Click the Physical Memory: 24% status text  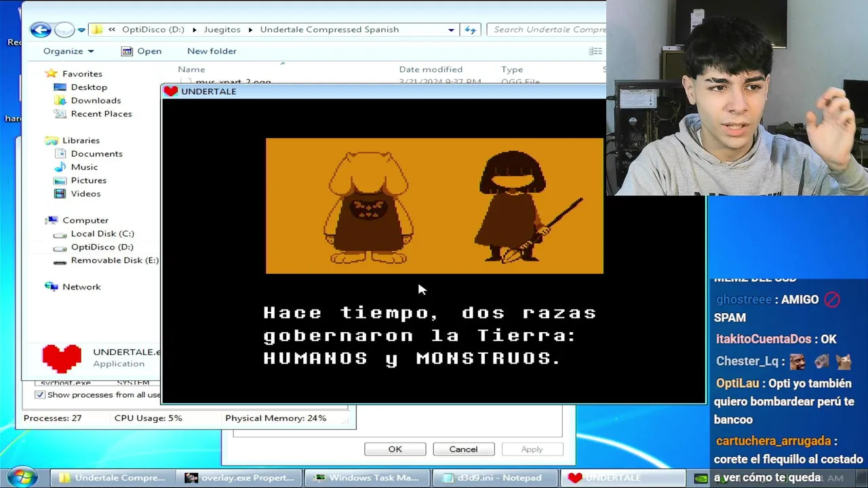(276, 418)
